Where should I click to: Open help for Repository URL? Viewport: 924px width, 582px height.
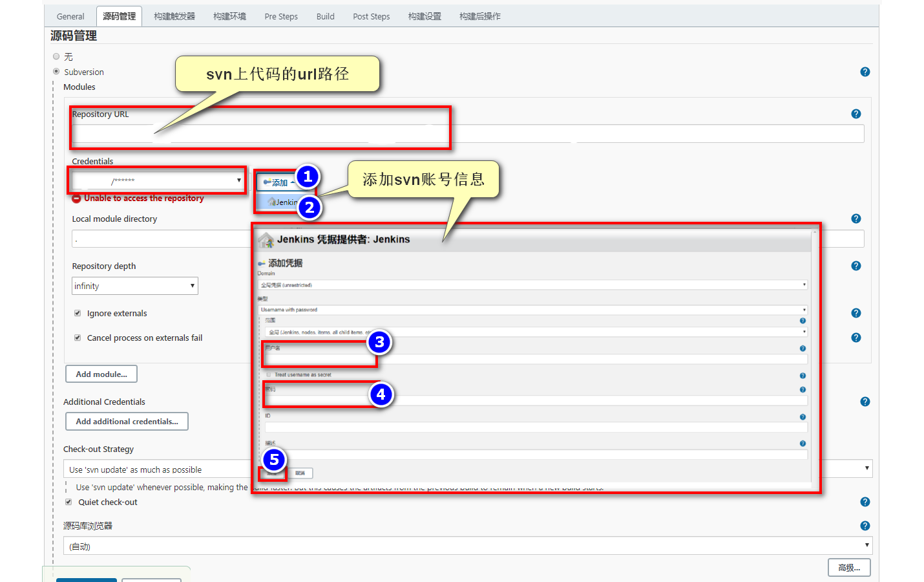[856, 114]
